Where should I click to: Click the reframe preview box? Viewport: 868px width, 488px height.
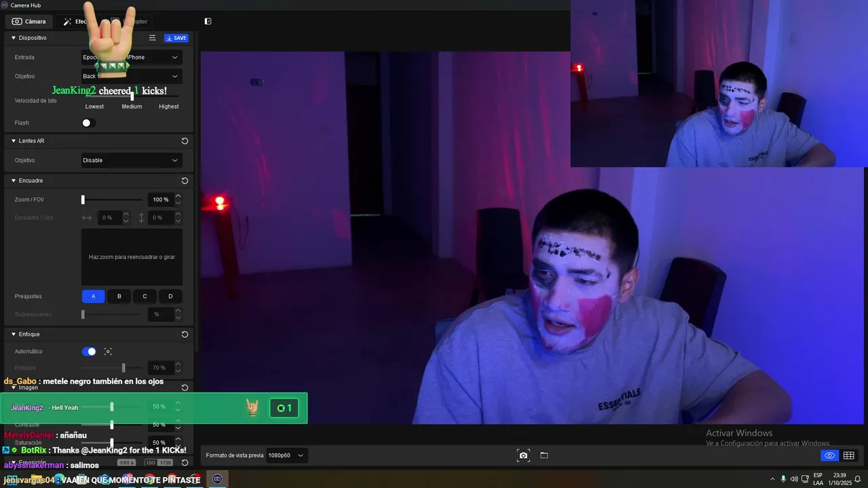[132, 257]
